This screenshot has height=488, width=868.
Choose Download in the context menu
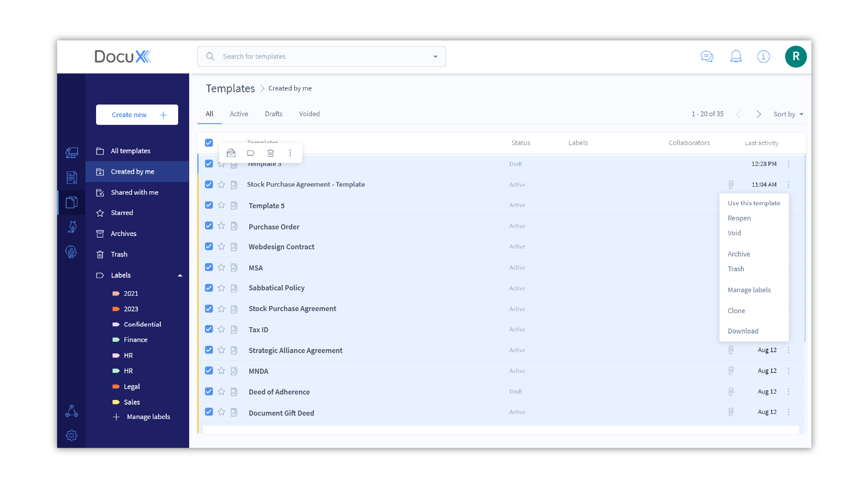[743, 331]
